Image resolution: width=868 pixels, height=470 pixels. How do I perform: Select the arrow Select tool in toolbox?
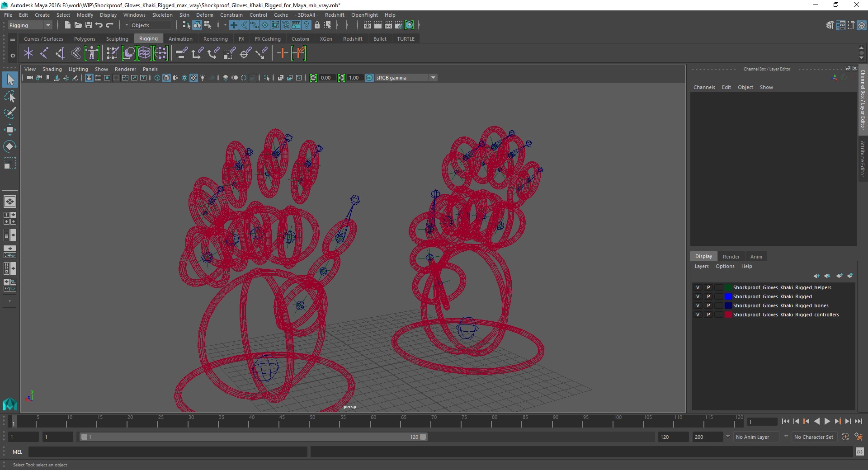point(10,80)
